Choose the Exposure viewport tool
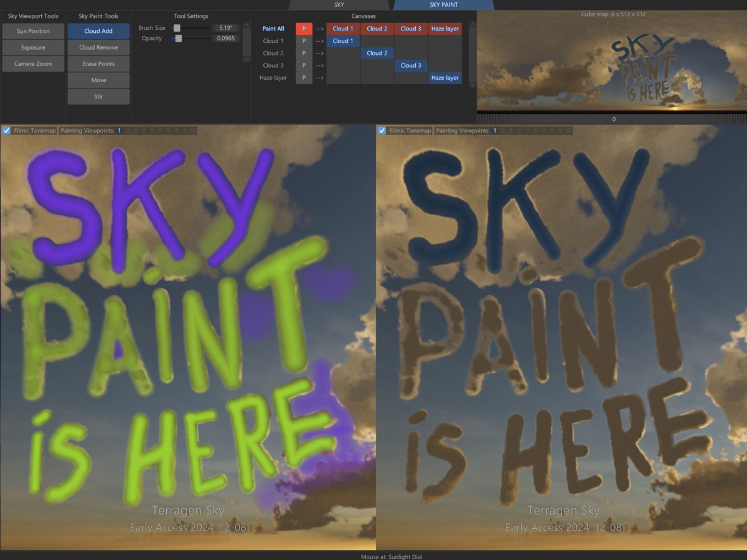 (33, 47)
